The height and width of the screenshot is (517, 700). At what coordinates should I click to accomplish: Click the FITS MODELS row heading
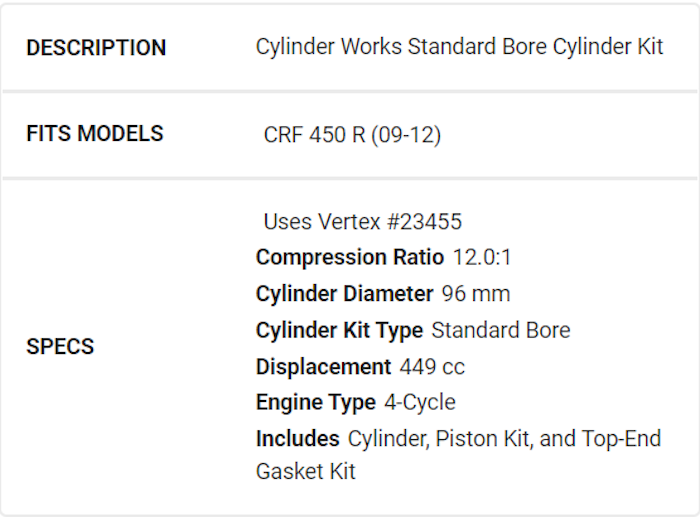(x=95, y=134)
